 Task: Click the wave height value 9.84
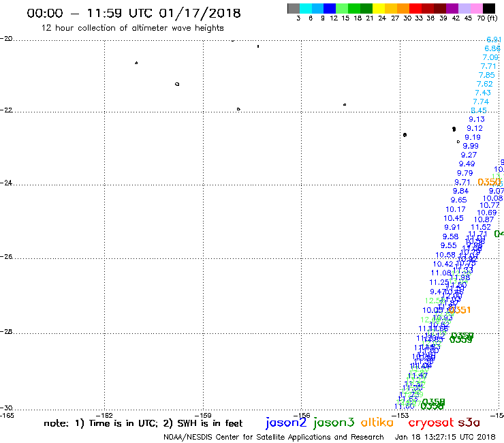click(x=460, y=191)
